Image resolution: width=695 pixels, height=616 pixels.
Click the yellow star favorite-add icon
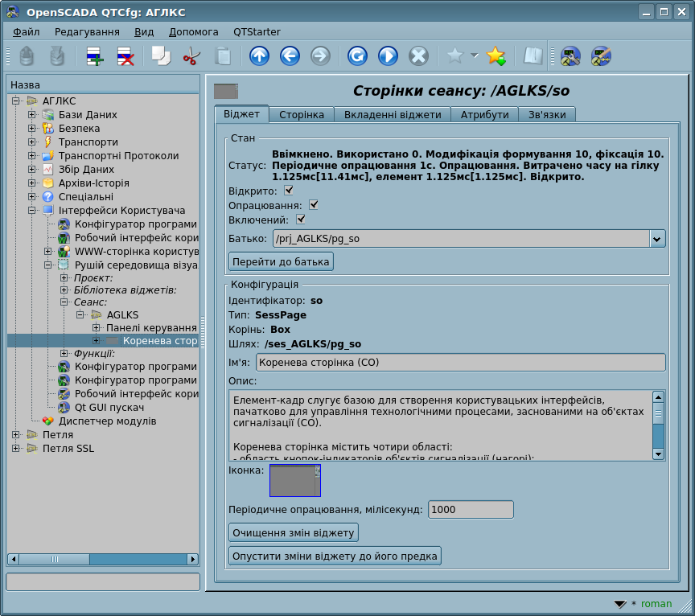[x=496, y=56]
